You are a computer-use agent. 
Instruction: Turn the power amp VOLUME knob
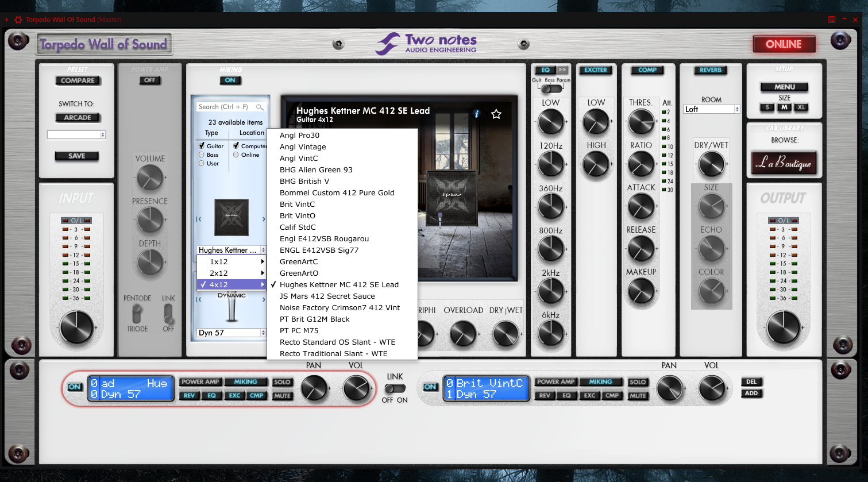[x=150, y=178]
